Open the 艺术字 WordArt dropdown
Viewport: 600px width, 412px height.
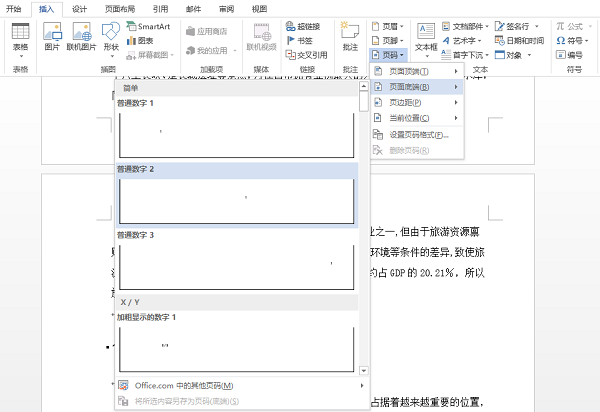coord(462,41)
